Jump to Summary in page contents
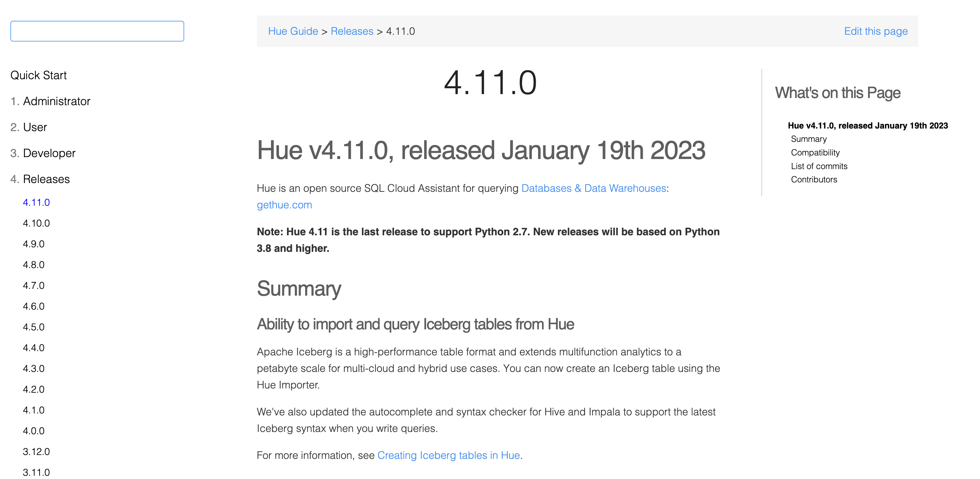 pos(808,139)
